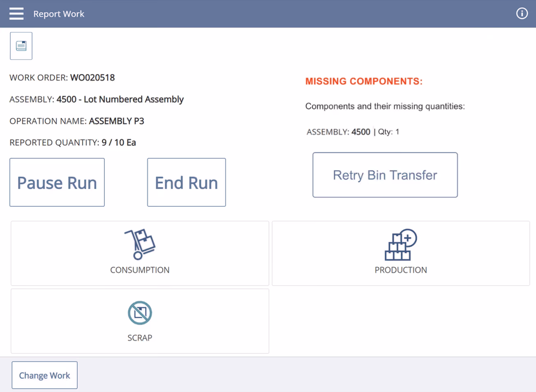Image resolution: width=536 pixels, height=392 pixels.
Task: Click the operation name ASSEMBLY P3
Action: 116,121
